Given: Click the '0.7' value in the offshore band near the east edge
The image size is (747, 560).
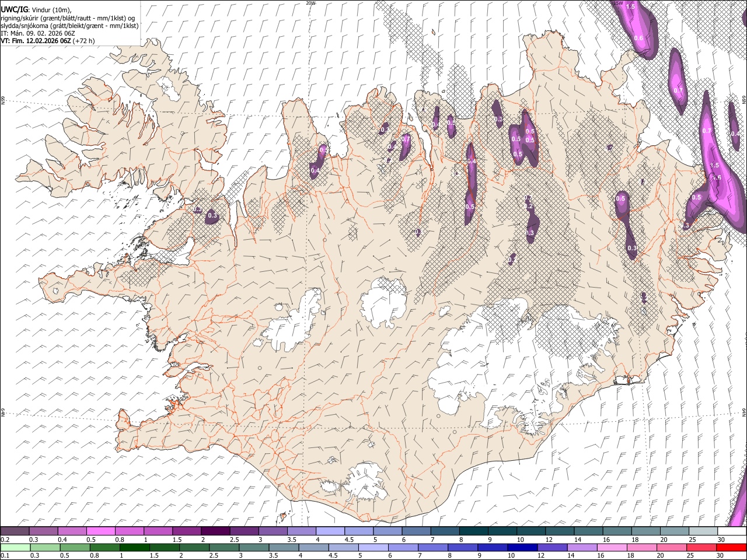Looking at the screenshot, I should 707,131.
